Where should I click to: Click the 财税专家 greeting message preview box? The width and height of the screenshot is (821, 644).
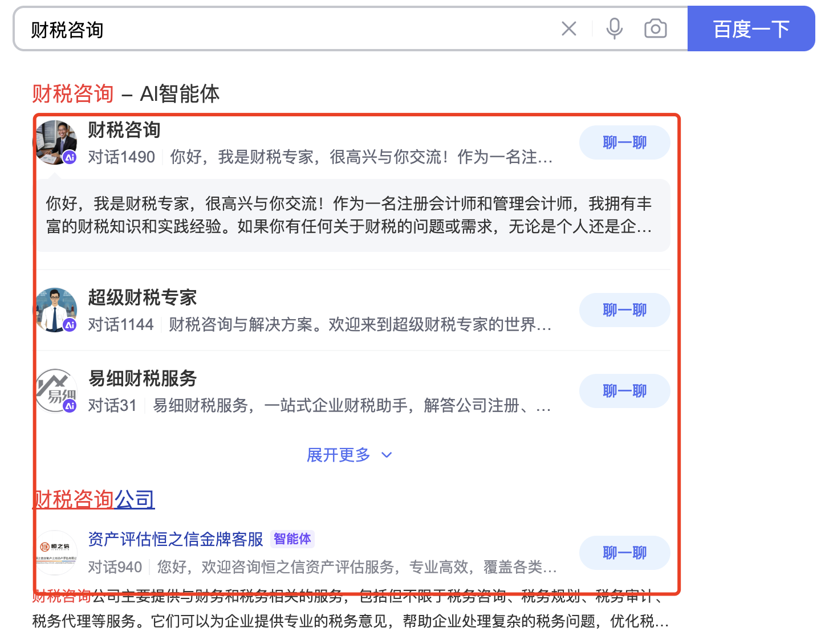(x=349, y=215)
